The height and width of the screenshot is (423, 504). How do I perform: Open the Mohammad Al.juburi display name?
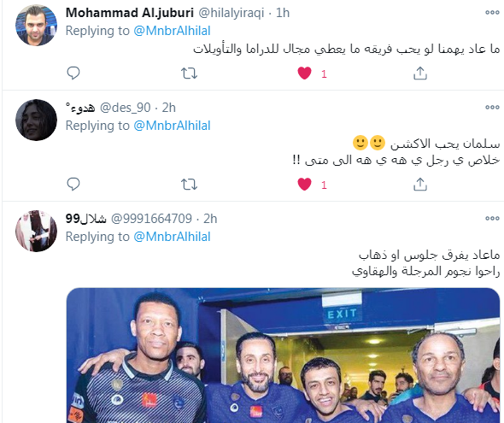coord(130,13)
